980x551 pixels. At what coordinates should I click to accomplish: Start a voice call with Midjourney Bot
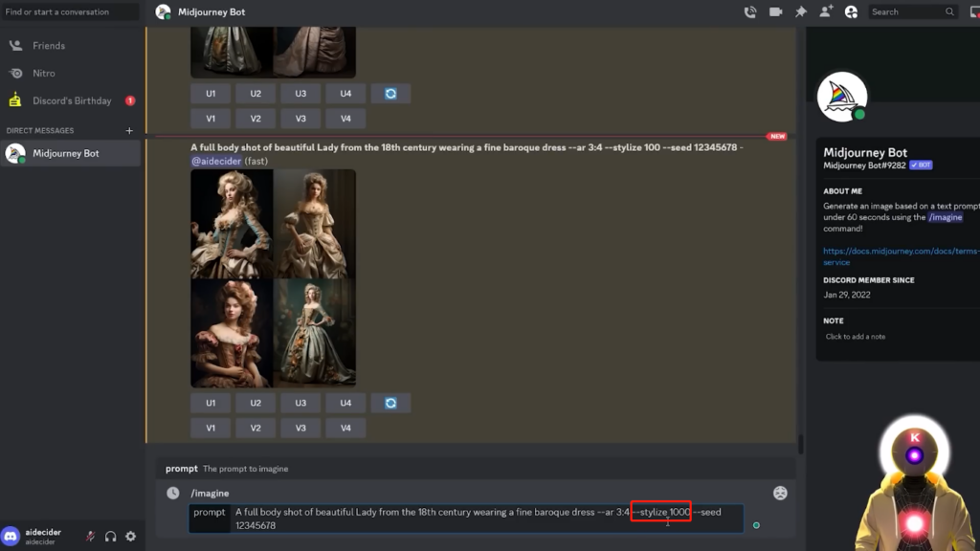pyautogui.click(x=749, y=12)
